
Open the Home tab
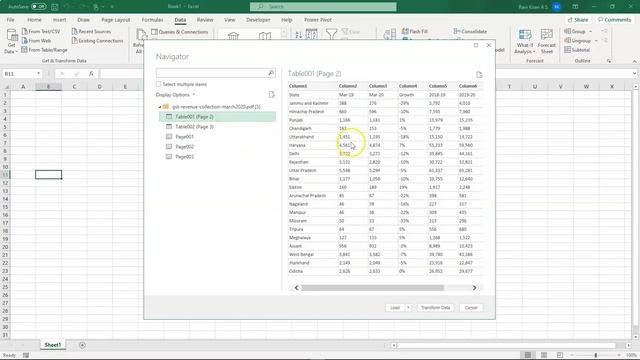point(34,20)
